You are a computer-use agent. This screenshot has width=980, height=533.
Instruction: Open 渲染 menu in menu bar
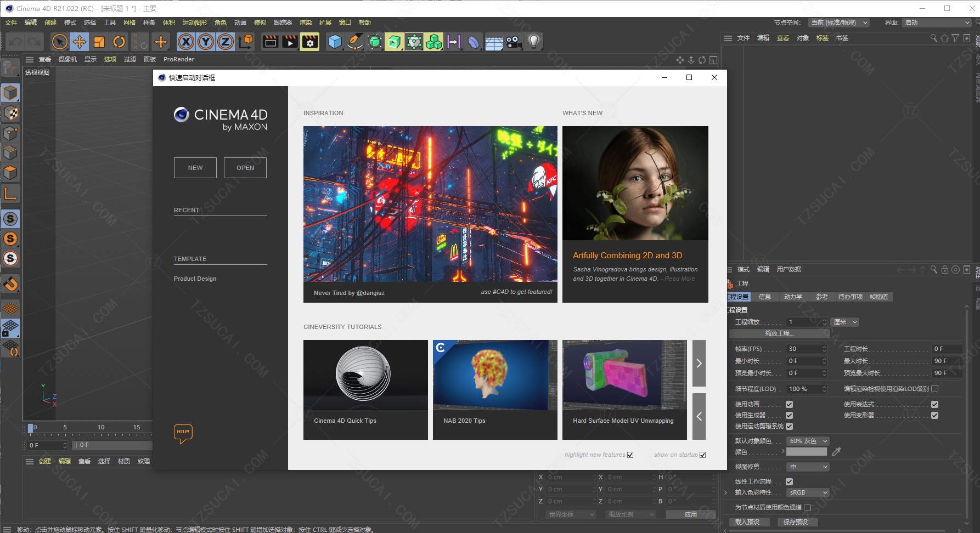pos(306,22)
